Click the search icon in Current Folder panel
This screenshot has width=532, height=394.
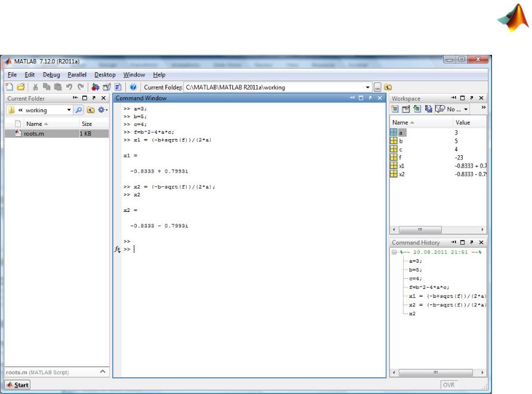point(79,110)
